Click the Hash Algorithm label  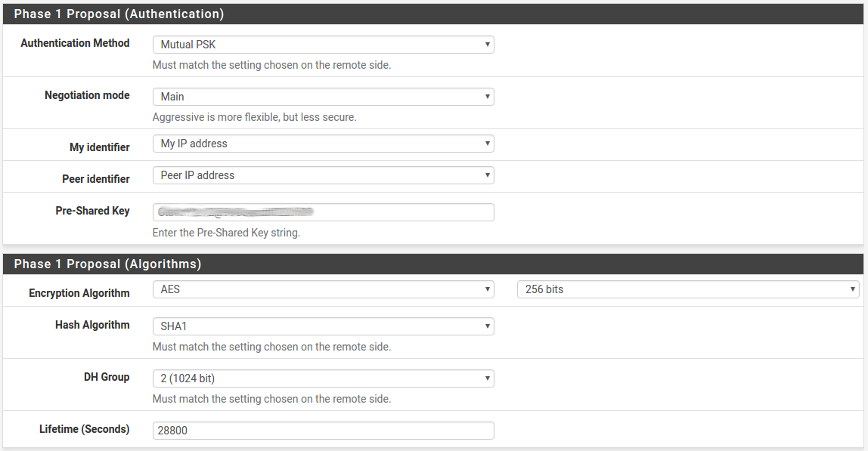coord(92,325)
